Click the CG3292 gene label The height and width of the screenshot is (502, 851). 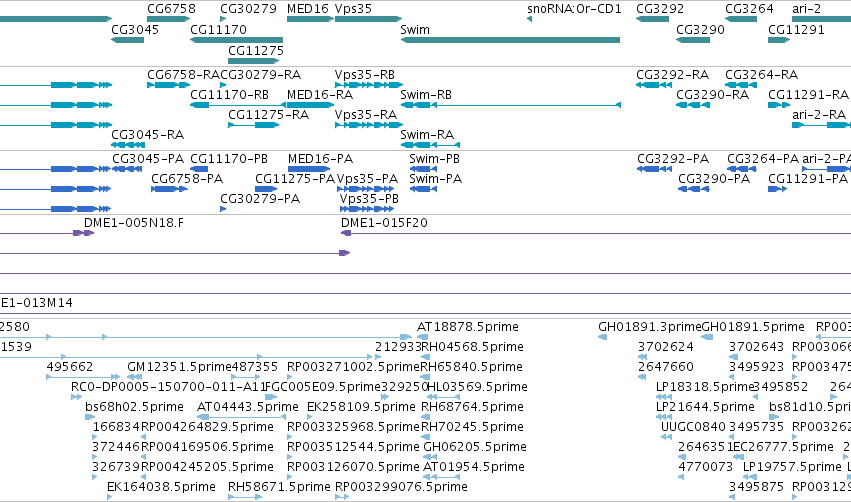660,9
